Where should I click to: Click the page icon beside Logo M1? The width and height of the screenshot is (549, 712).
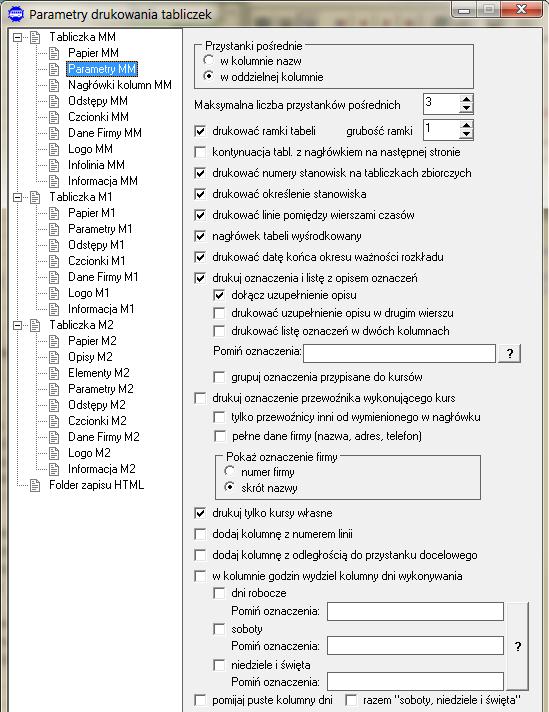click(54, 293)
